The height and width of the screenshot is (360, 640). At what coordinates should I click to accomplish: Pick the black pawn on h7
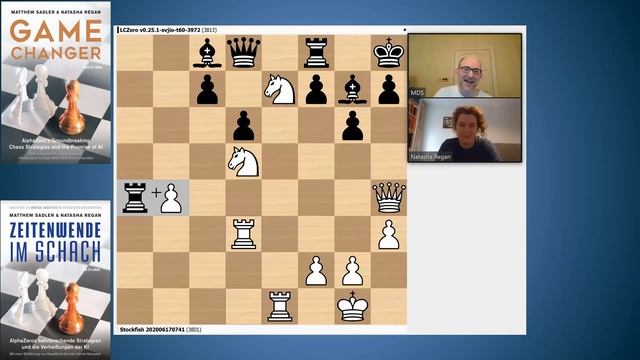click(x=389, y=89)
